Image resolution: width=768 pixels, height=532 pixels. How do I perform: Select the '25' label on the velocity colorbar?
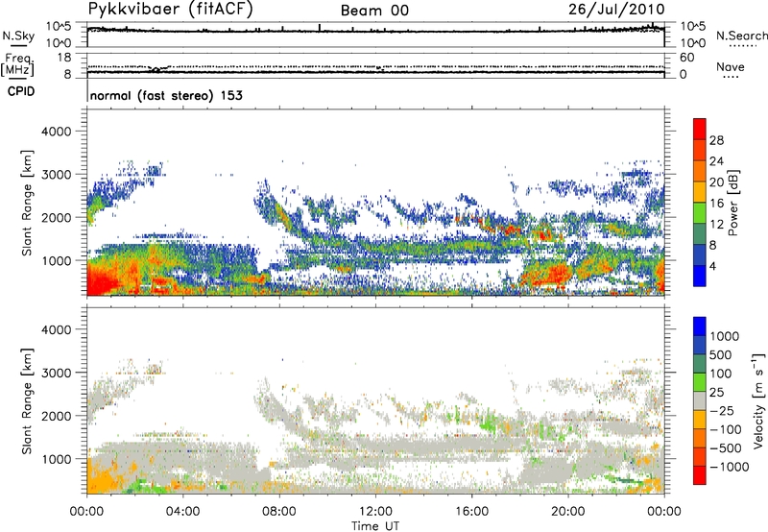click(x=717, y=393)
